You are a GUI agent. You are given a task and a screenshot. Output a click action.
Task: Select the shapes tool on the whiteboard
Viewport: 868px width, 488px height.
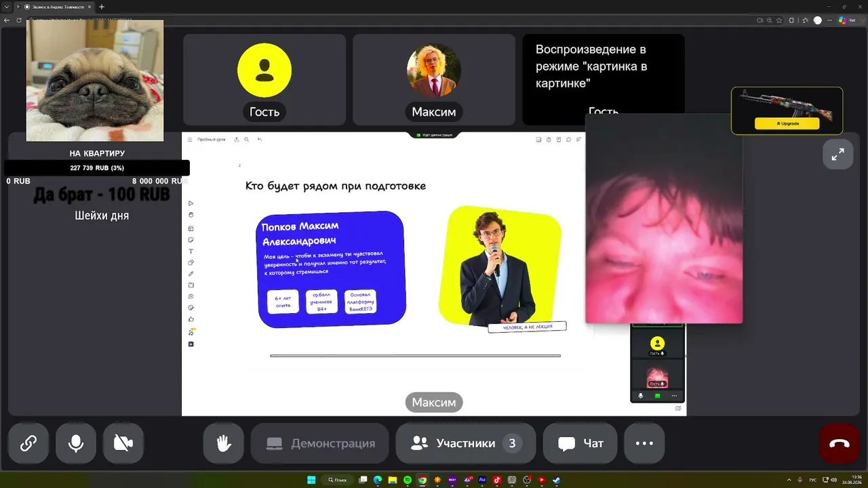point(191,262)
